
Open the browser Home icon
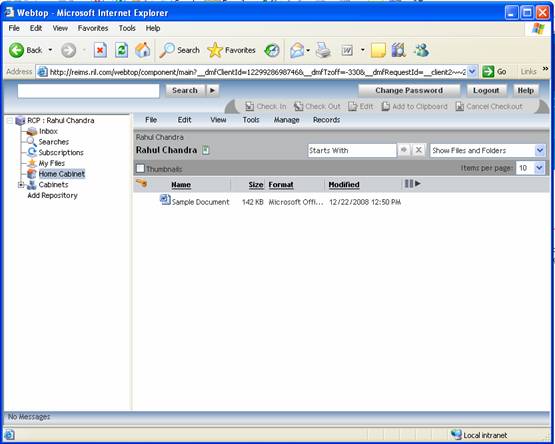click(x=143, y=50)
